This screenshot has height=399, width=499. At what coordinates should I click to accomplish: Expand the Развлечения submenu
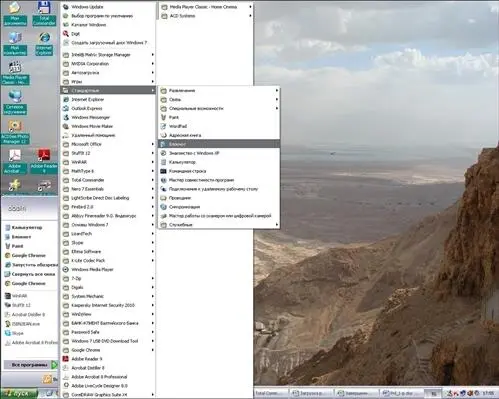click(219, 90)
